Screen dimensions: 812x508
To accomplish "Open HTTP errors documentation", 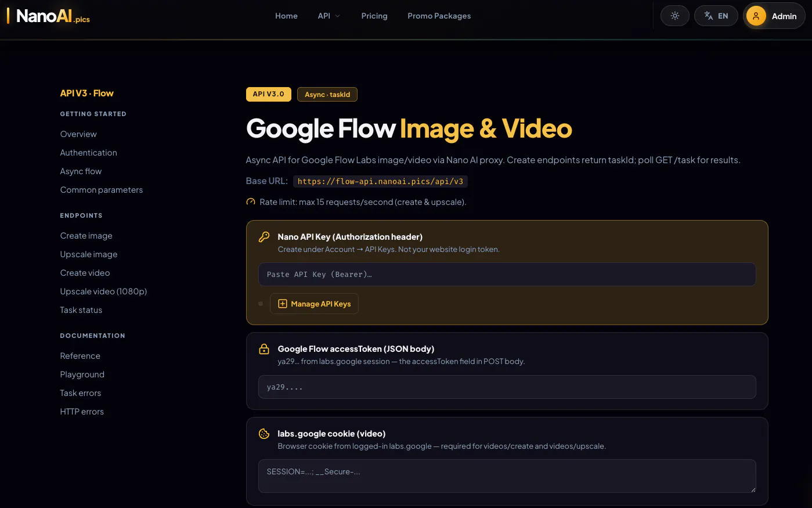I will tap(82, 412).
